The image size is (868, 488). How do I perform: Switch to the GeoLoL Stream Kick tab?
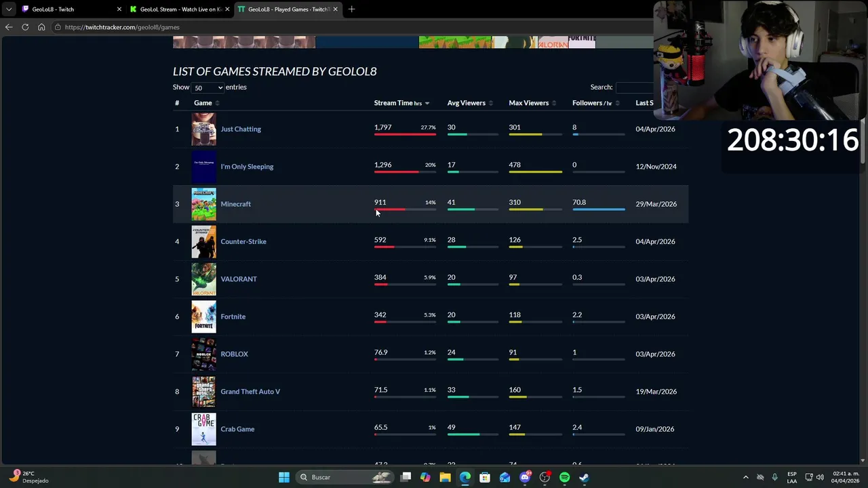[x=180, y=9]
